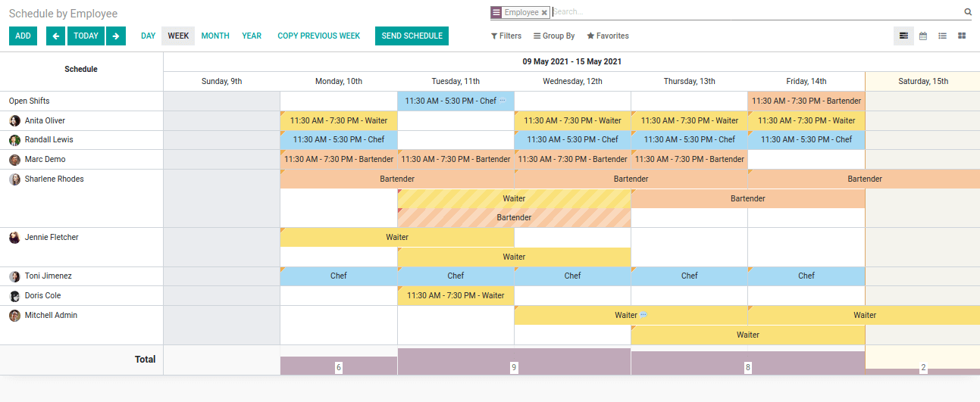Viewport: 980px width, 402px height.
Task: Go to the next week using right arrow
Action: click(116, 36)
